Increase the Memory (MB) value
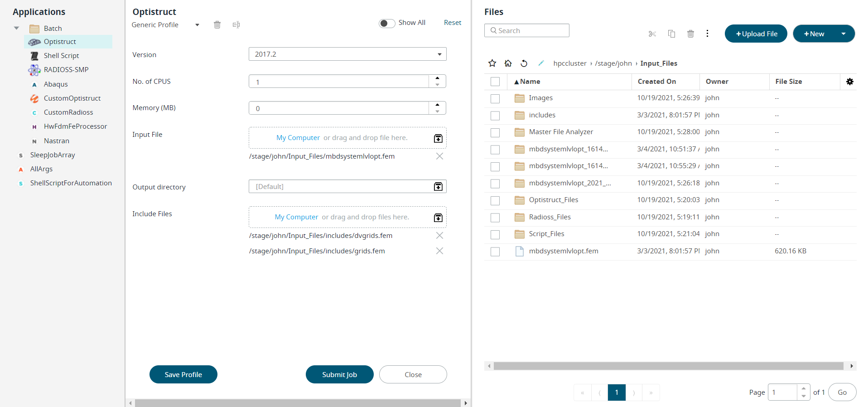 (437, 105)
